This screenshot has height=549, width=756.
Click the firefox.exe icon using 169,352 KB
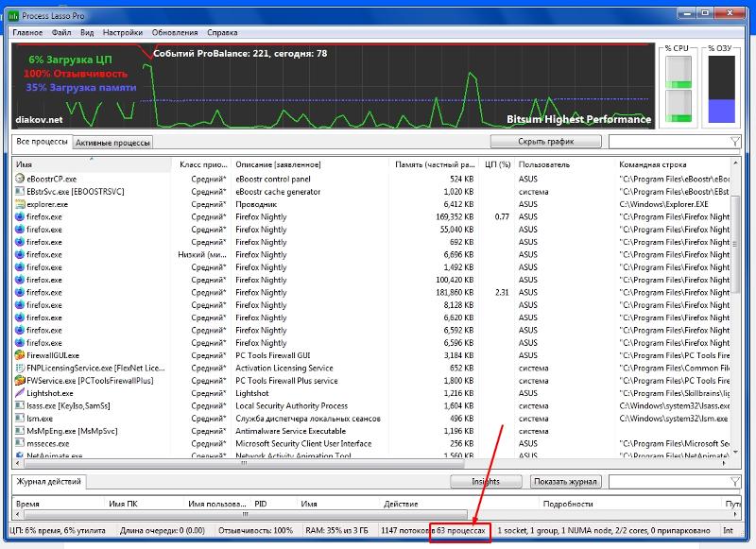pos(20,216)
